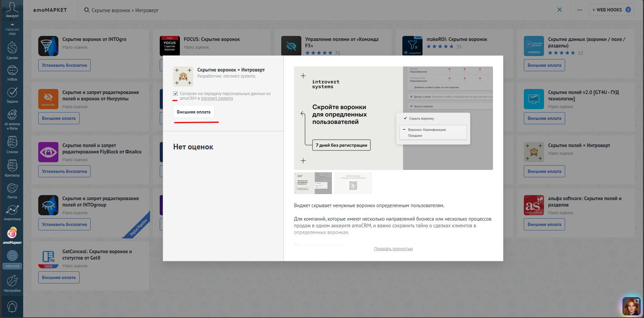The height and width of the screenshot is (318, 644).
Task: Click the Интроверт widget monkey logo
Action: pos(183,77)
